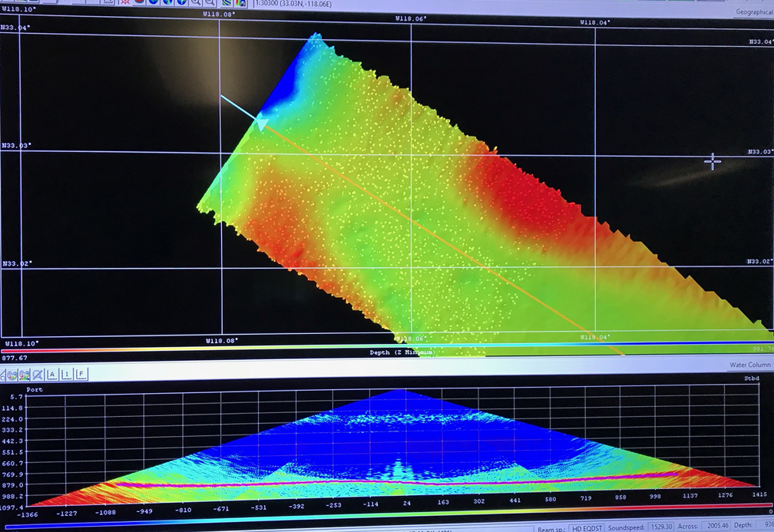
Task: Click the map scale 1:30300 field
Action: coord(293,4)
